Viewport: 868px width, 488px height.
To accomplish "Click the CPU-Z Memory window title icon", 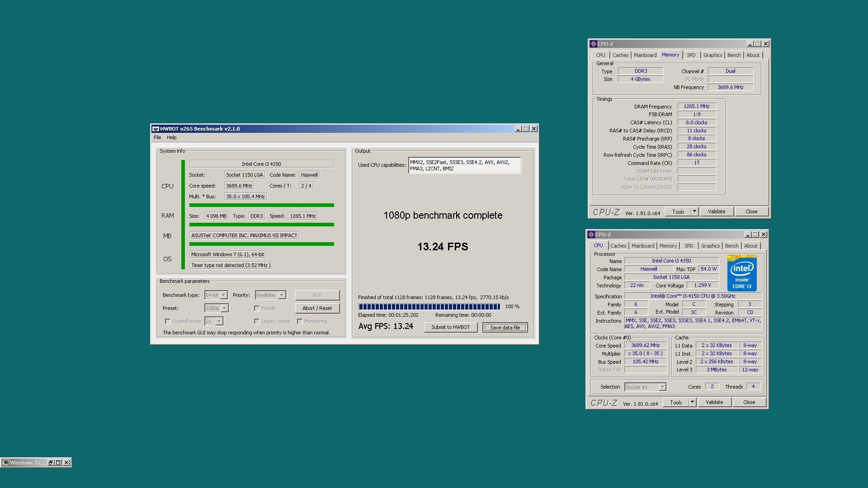I will click(x=593, y=44).
